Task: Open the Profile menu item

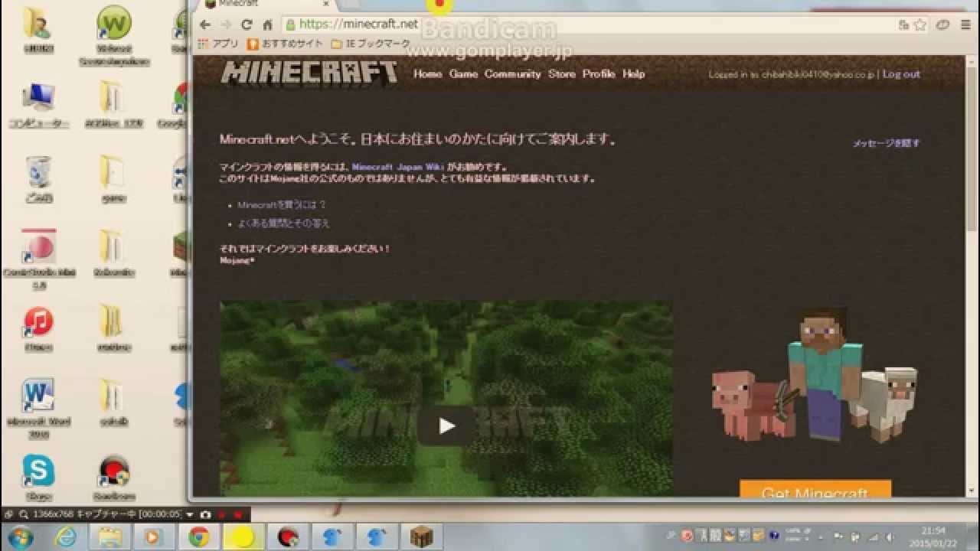Action: tap(598, 74)
